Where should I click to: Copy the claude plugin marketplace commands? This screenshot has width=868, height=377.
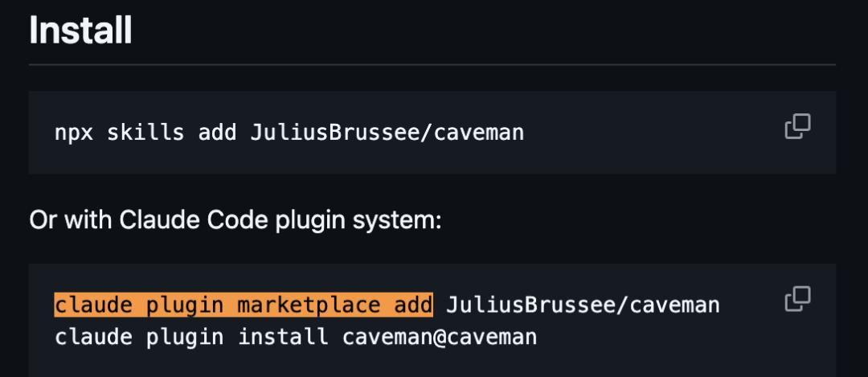pyautogui.click(x=797, y=298)
